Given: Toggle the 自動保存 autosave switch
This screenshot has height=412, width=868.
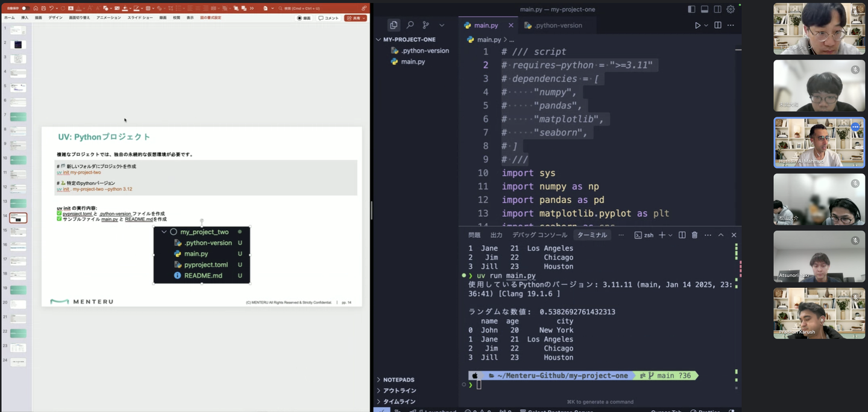Looking at the screenshot, I should [25, 8].
